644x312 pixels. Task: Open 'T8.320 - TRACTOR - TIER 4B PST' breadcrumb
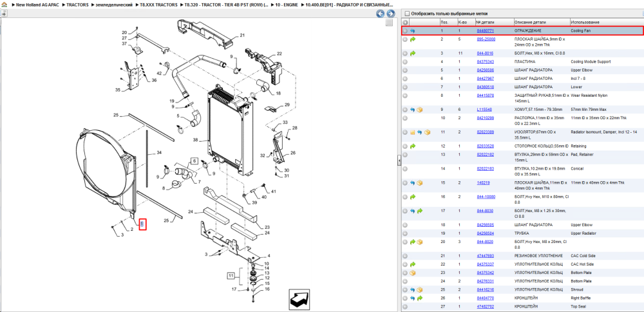coord(226,5)
